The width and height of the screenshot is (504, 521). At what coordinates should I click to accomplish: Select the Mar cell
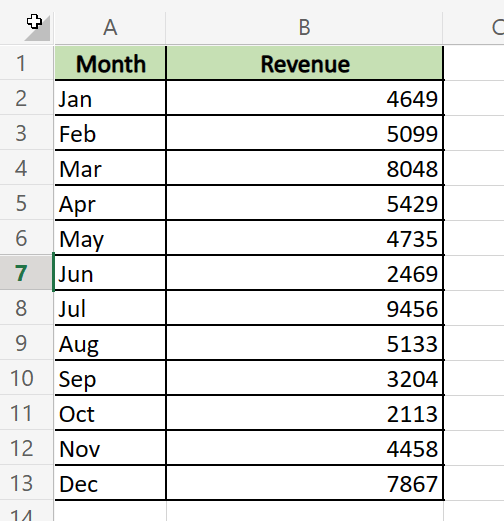click(x=110, y=168)
